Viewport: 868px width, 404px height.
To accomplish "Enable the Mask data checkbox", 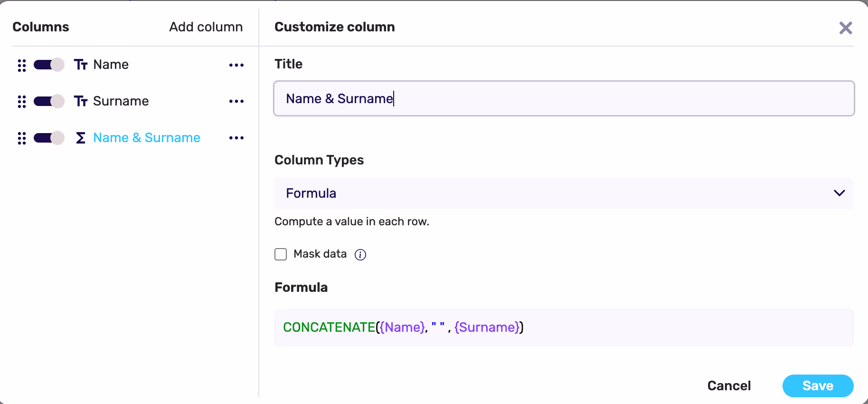I will (281, 254).
